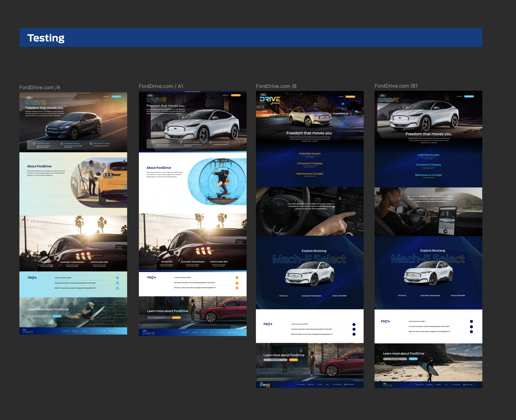Click the globe Change Language icon in frame B1 footer

pyautogui.click(x=464, y=385)
